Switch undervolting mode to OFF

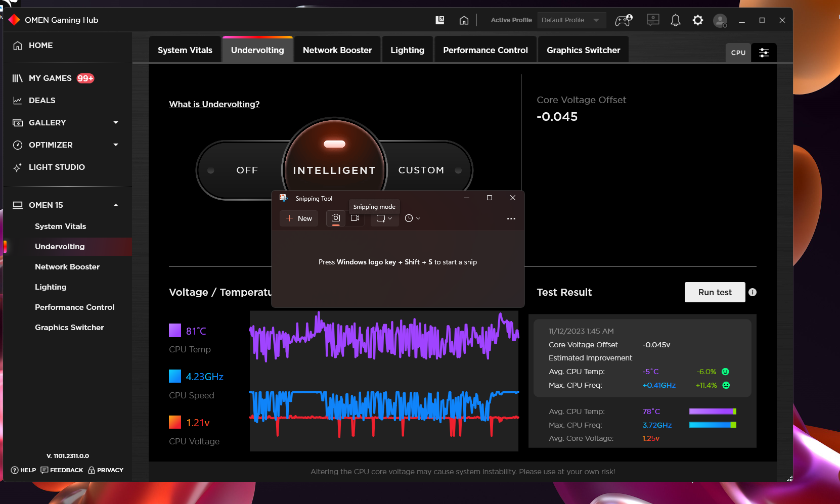[247, 170]
